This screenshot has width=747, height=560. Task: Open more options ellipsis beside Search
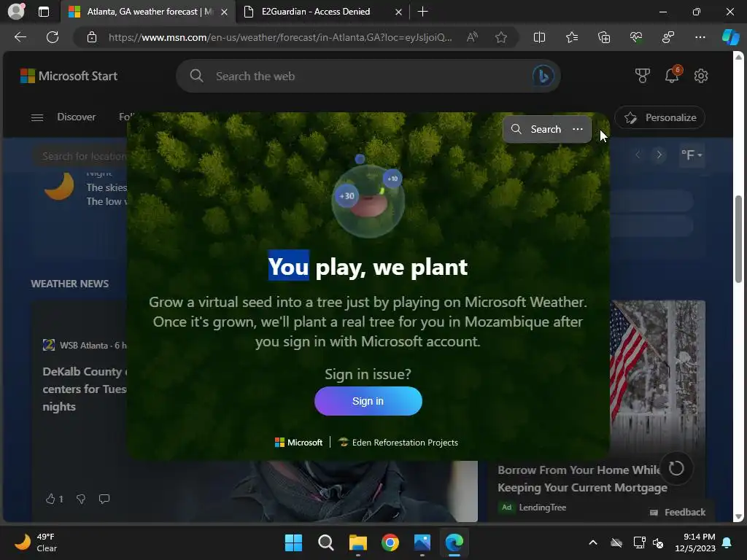click(x=578, y=129)
